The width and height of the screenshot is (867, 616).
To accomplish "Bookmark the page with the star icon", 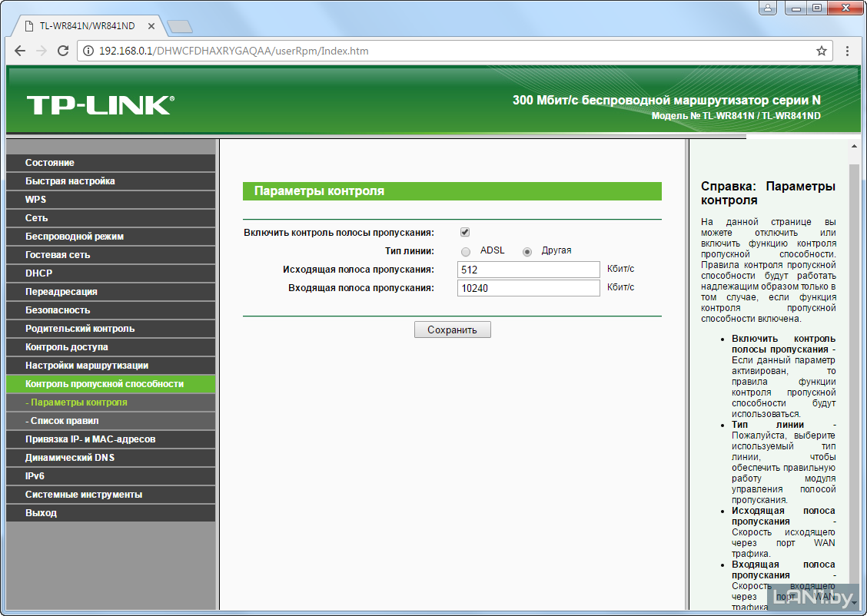I will click(x=822, y=51).
